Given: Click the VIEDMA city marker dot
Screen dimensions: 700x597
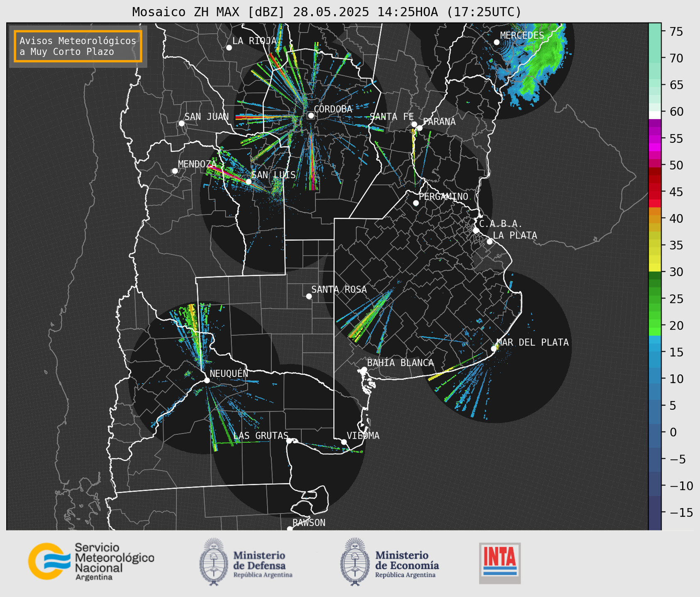Looking at the screenshot, I should tap(344, 442).
